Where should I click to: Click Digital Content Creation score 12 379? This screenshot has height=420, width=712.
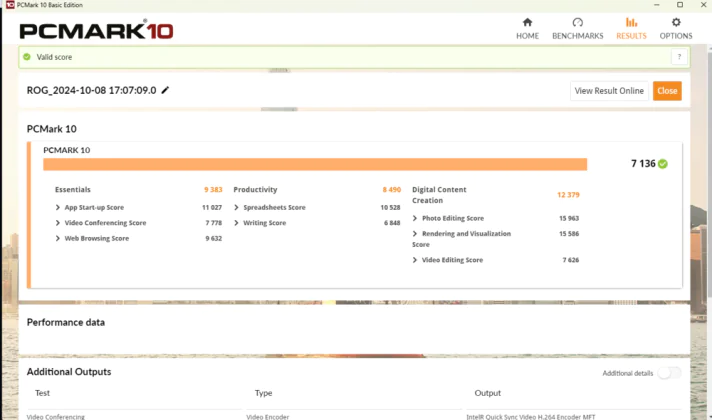(568, 195)
